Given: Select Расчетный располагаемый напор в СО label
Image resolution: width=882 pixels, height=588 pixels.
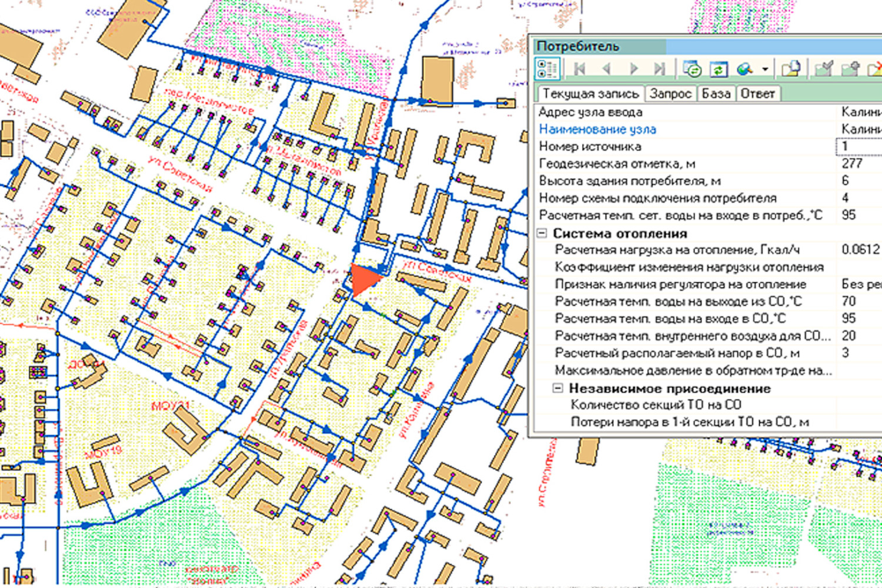Looking at the screenshot, I should 677,353.
